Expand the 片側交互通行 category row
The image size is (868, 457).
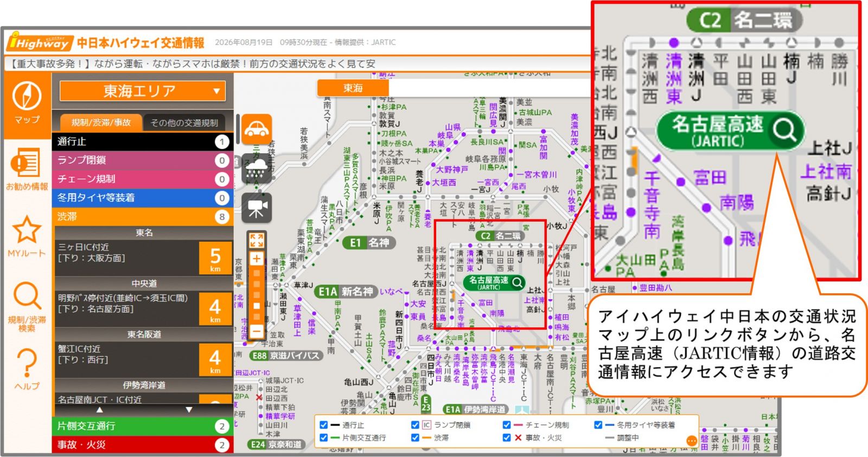pos(143,426)
